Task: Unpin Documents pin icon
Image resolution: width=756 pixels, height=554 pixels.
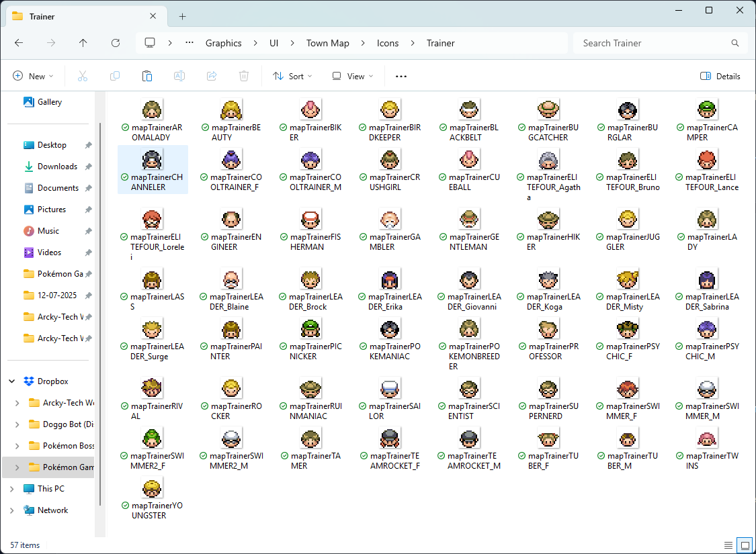Action: click(x=88, y=188)
